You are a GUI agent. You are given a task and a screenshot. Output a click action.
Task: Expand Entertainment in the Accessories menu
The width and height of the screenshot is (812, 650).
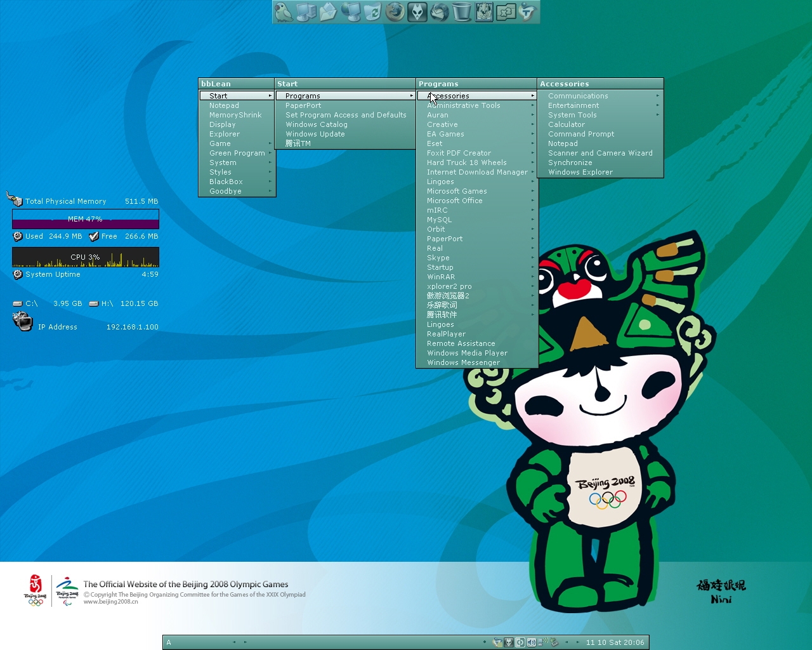[x=600, y=105]
